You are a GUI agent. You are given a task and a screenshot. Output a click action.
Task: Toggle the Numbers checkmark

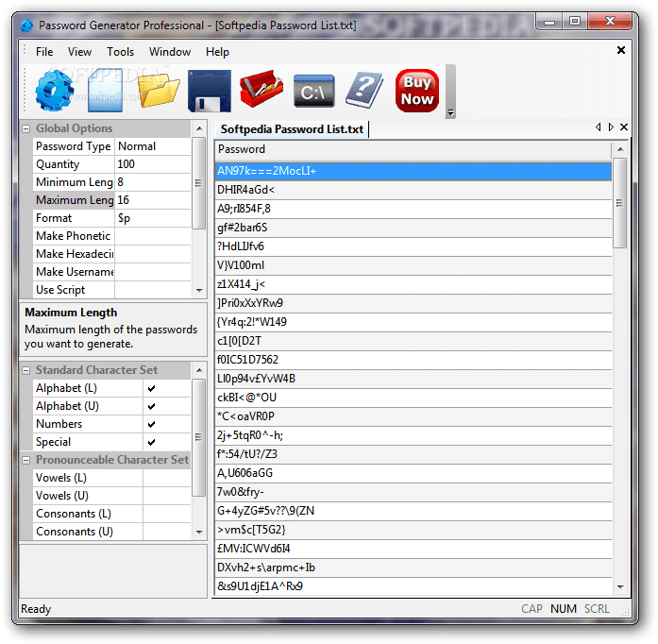151,424
